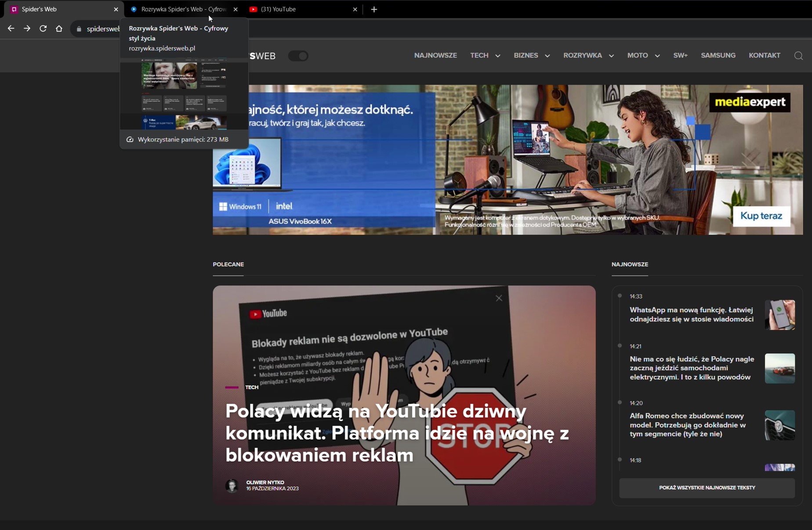Viewport: 812px width, 530px height.
Task: Close the Rozrywka Spider's Web tab
Action: pos(236,9)
